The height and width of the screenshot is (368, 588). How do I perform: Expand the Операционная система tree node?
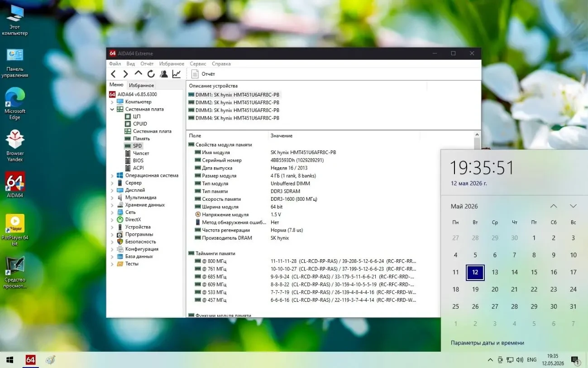click(113, 175)
